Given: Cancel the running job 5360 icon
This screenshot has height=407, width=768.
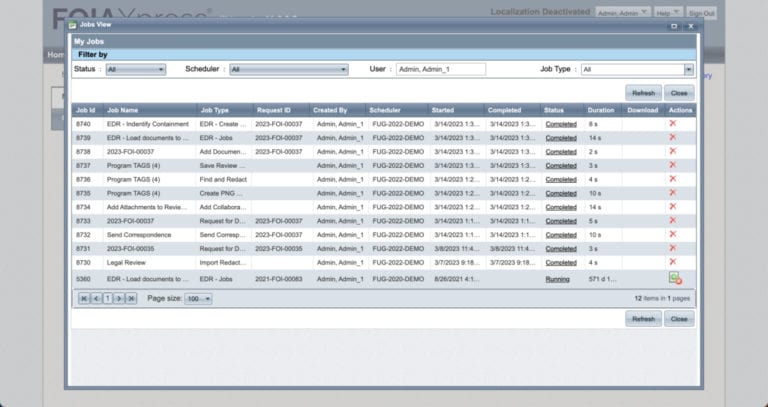Looking at the screenshot, I should pyautogui.click(x=675, y=278).
